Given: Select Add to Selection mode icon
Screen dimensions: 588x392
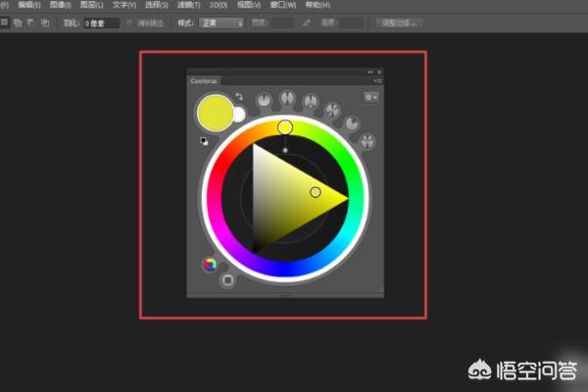Looking at the screenshot, I should [18, 23].
